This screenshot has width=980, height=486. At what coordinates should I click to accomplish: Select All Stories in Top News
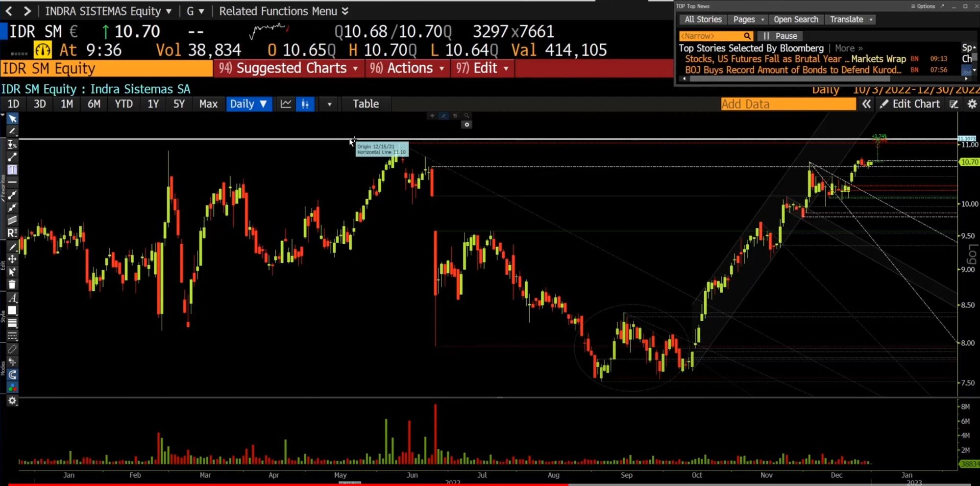703,20
